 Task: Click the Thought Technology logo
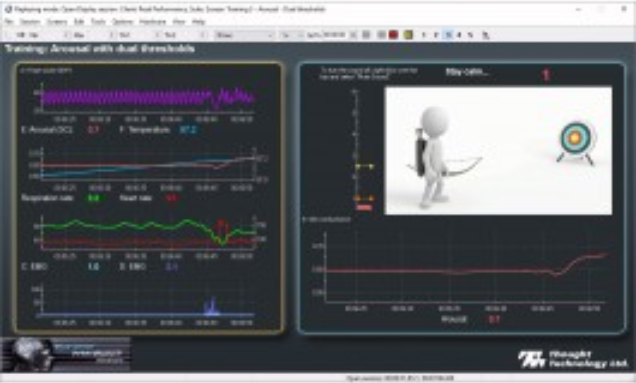pyautogui.click(x=572, y=359)
